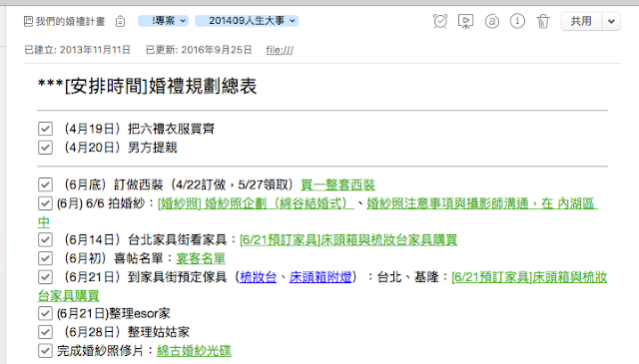
Task: Toggle checkbox for (6月28日) 整理姑姑家
Action: tap(45, 332)
